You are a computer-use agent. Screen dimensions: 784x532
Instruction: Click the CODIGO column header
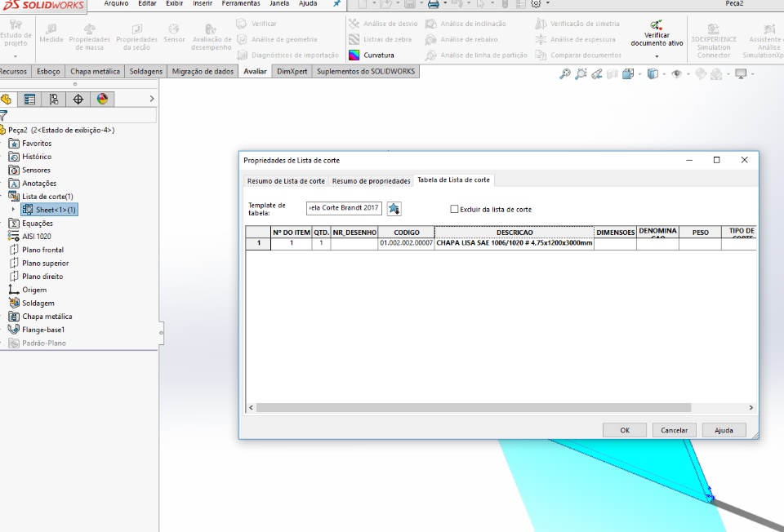(x=406, y=233)
